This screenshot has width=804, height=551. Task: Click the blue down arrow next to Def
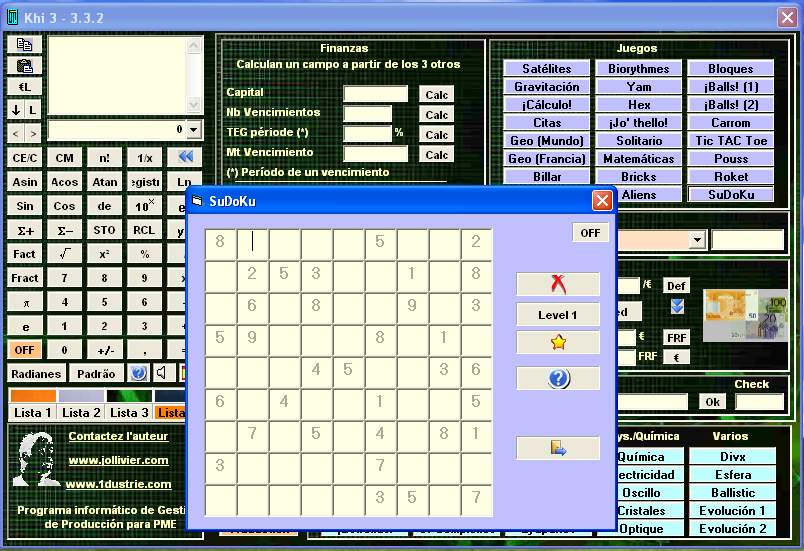[x=677, y=306]
